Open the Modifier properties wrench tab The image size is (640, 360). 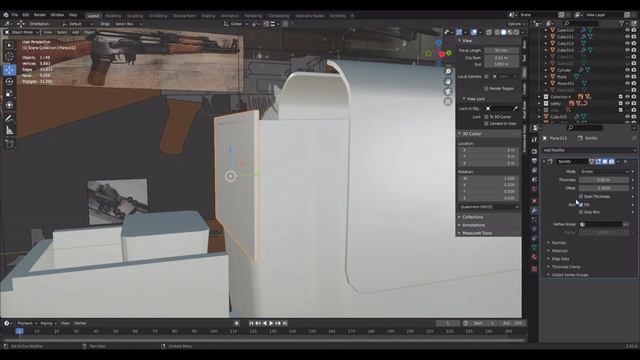coord(534,210)
